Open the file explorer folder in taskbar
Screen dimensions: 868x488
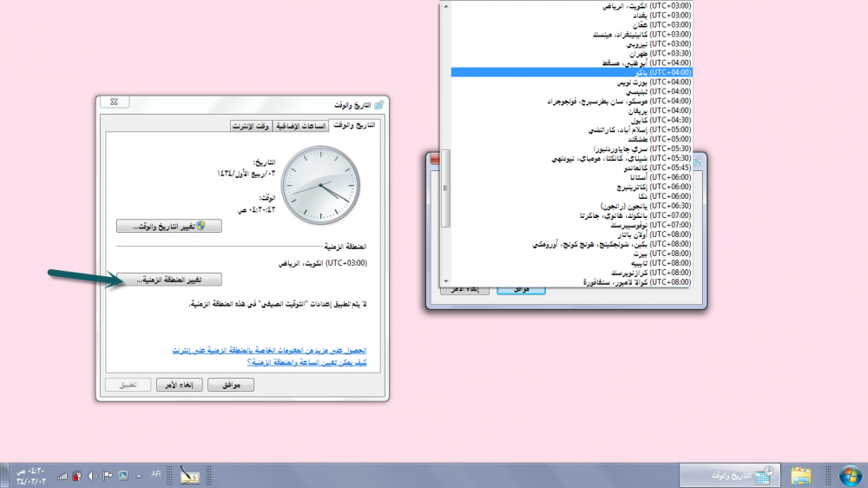[800, 474]
